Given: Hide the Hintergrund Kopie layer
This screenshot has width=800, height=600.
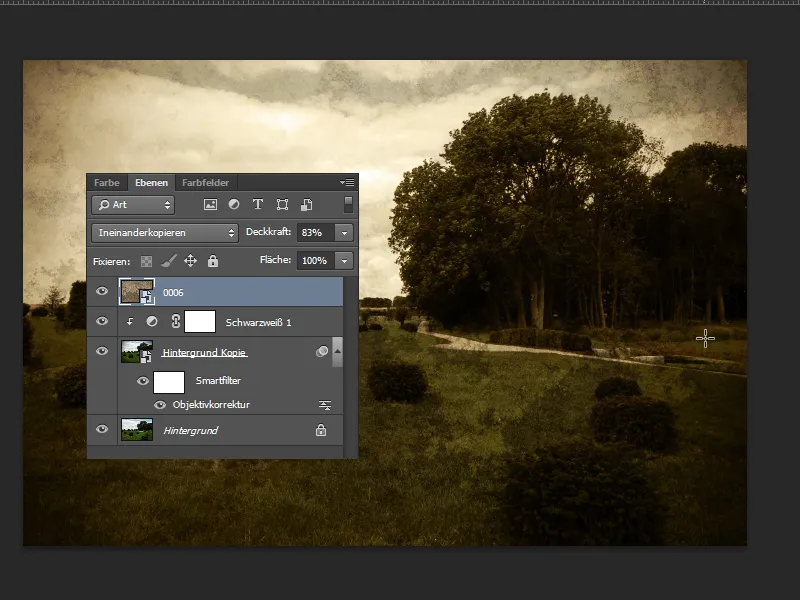Looking at the screenshot, I should click(102, 351).
